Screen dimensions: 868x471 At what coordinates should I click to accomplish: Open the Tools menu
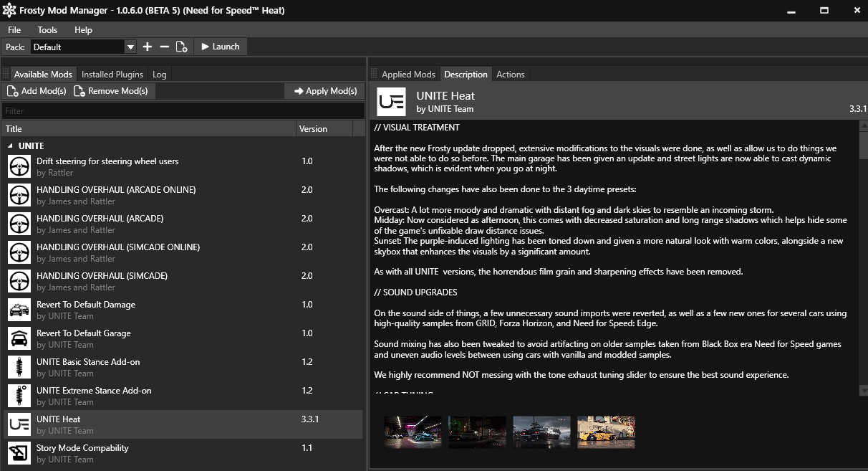point(47,29)
